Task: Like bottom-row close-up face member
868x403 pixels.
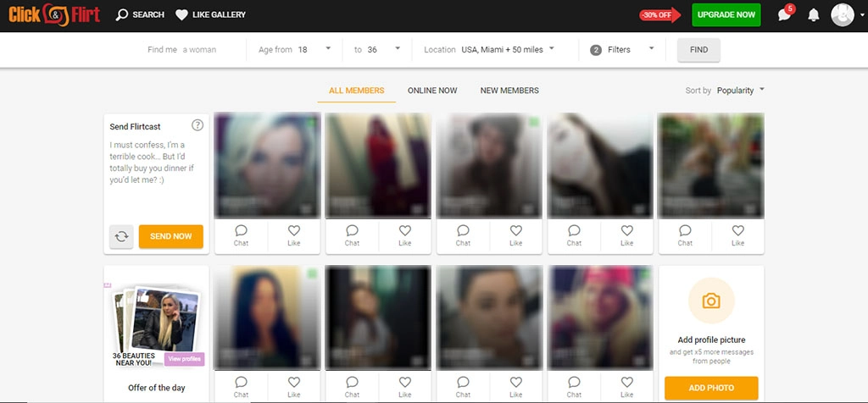Action: point(516,387)
